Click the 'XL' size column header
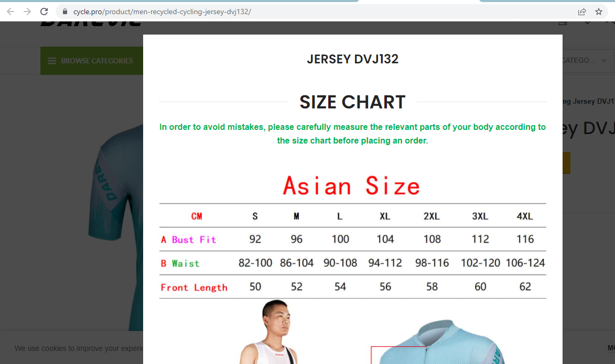This screenshot has height=364, width=615. tap(385, 216)
